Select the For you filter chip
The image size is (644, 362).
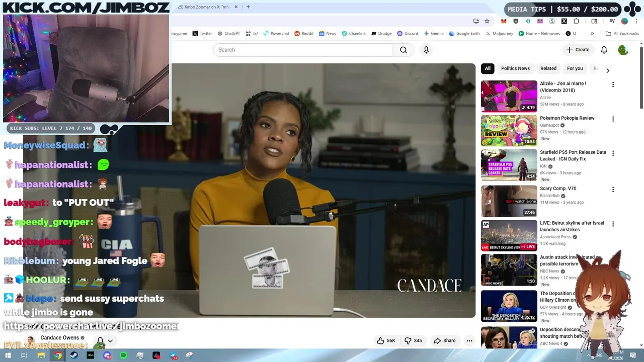575,68
